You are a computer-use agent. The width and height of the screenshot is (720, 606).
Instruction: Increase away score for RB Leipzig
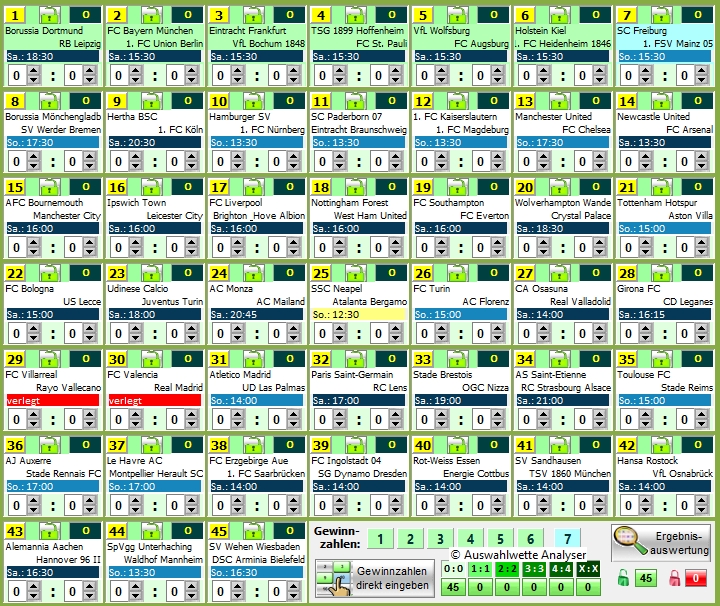(90, 71)
